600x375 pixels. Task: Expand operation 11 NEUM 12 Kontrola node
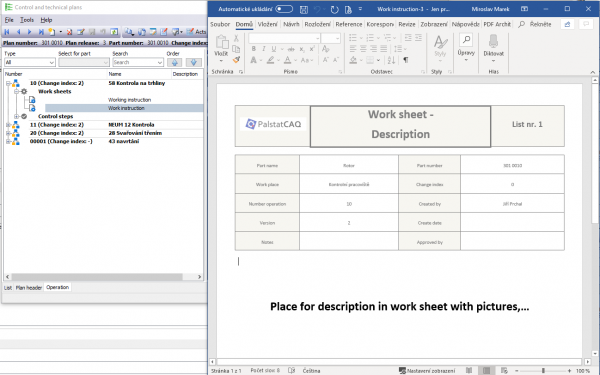(8, 125)
